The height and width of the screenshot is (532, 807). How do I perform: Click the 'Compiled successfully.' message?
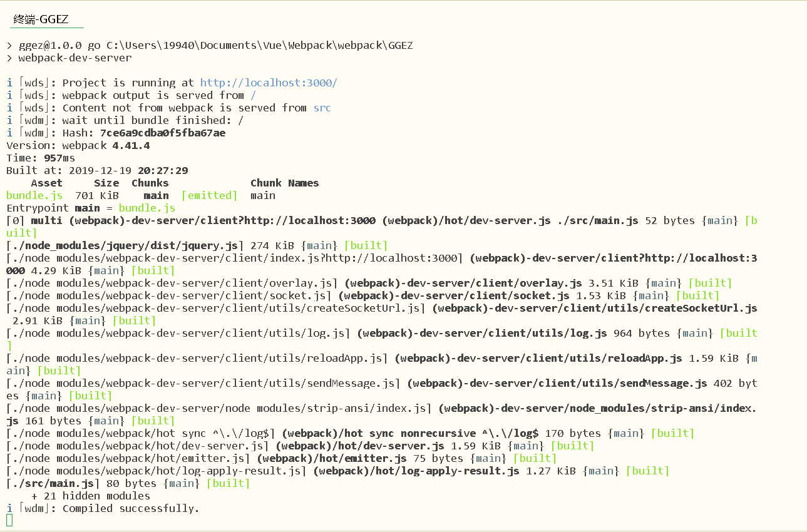click(x=131, y=508)
